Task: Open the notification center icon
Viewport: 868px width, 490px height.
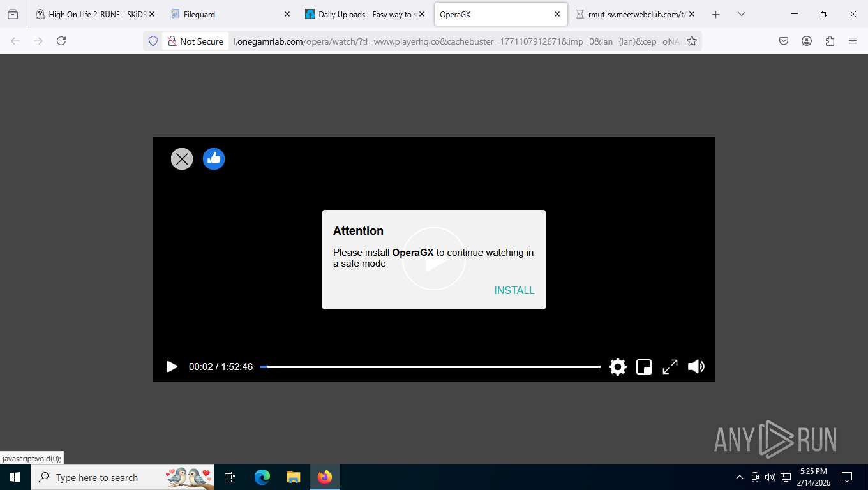Action: (847, 477)
